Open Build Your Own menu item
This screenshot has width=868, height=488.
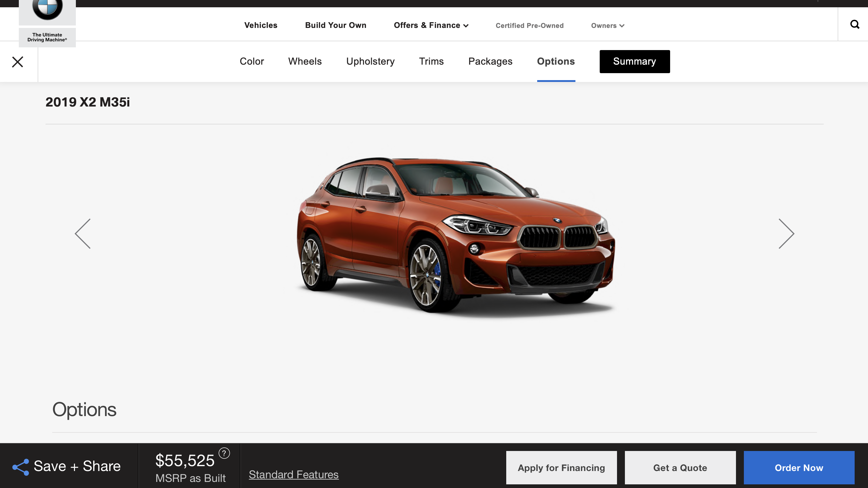[336, 25]
